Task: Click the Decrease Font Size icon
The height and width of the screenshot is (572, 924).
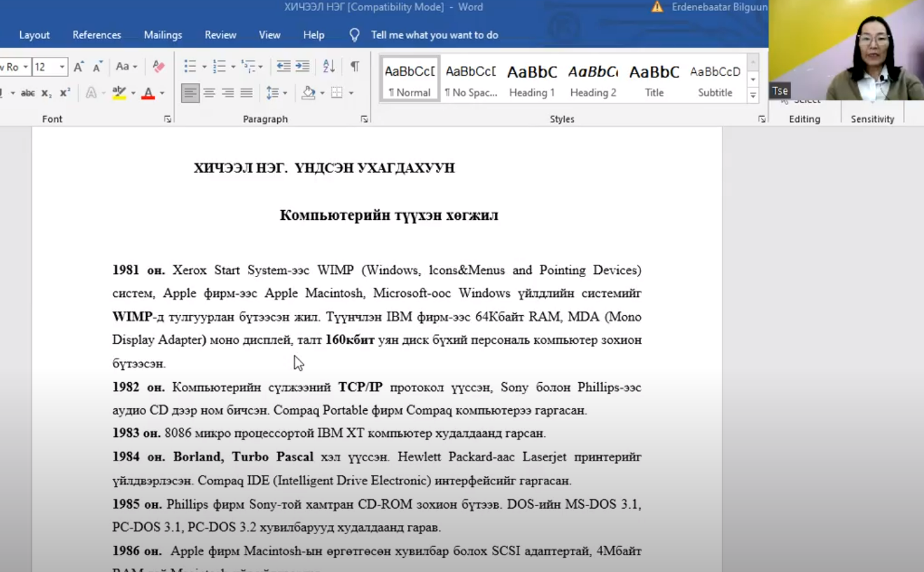Action: click(98, 67)
